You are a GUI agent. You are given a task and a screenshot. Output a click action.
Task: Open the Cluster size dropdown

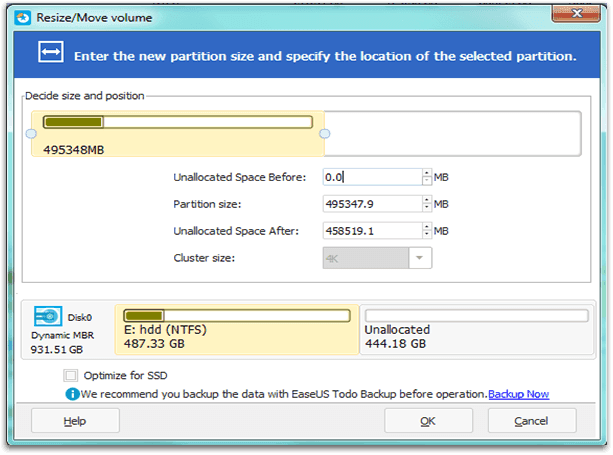coord(419,258)
